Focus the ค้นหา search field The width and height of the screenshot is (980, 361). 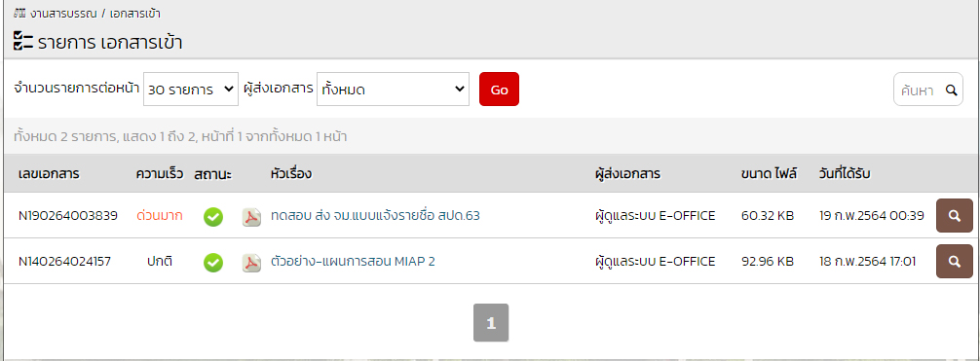tap(920, 90)
